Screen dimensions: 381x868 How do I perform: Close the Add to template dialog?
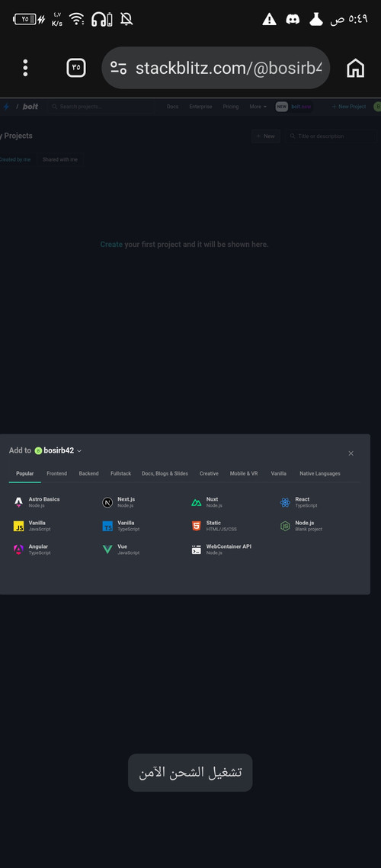(x=351, y=453)
